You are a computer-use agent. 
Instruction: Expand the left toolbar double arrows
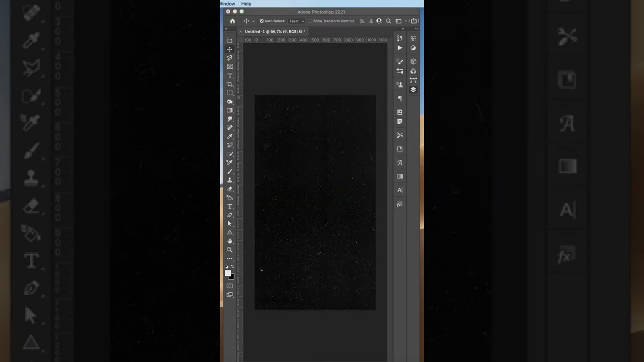coord(226,29)
